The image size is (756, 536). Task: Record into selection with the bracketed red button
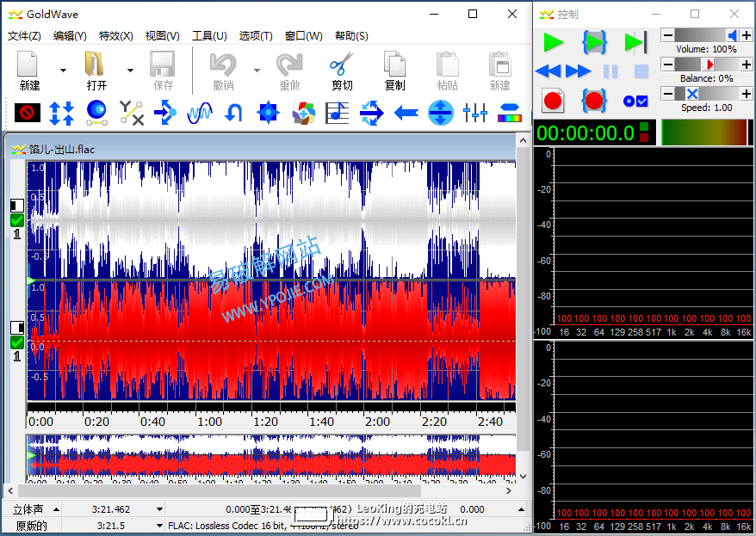click(x=594, y=101)
